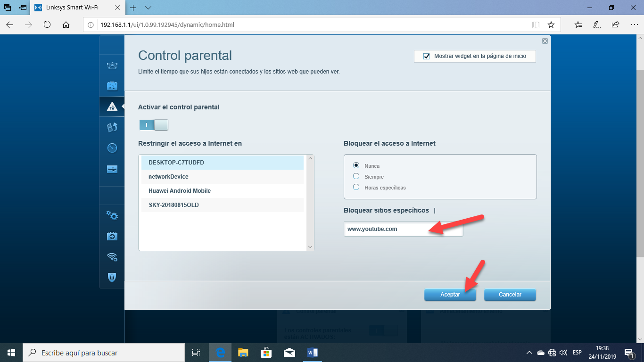644x362 pixels.
Task: Open External Storage USB icon
Action: 112,169
